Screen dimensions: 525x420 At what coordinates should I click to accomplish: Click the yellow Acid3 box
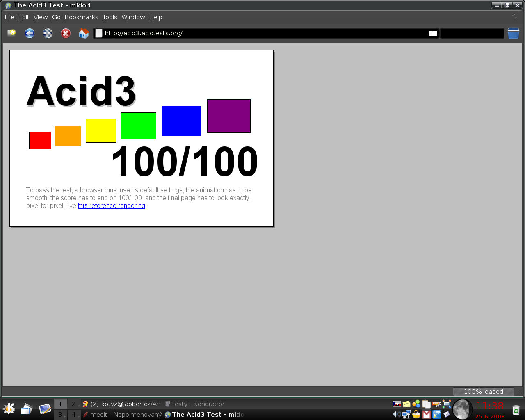click(101, 131)
